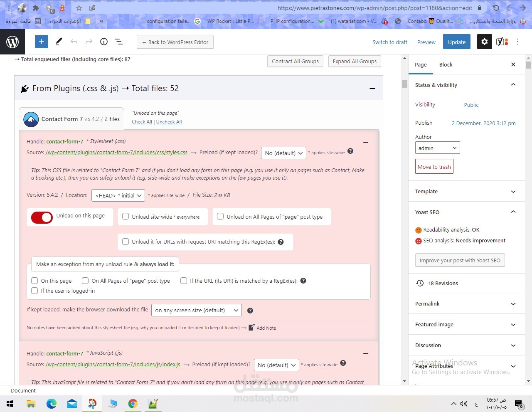
Task: Toggle the Unload on this page switch
Action: click(42, 217)
